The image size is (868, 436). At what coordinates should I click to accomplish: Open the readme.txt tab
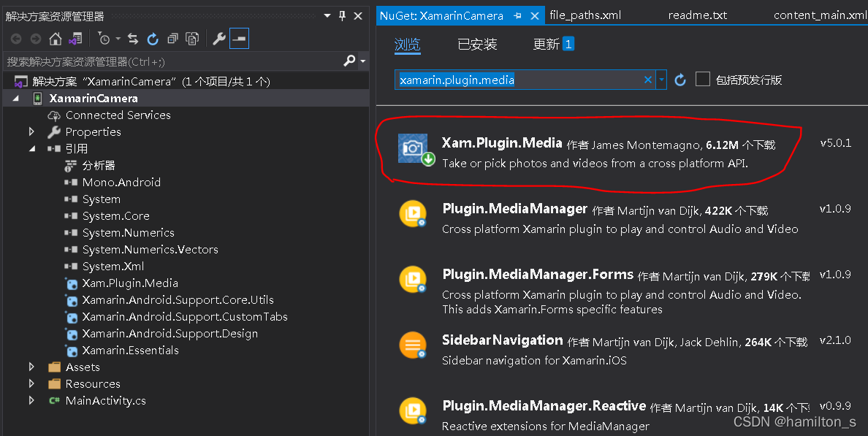[698, 15]
